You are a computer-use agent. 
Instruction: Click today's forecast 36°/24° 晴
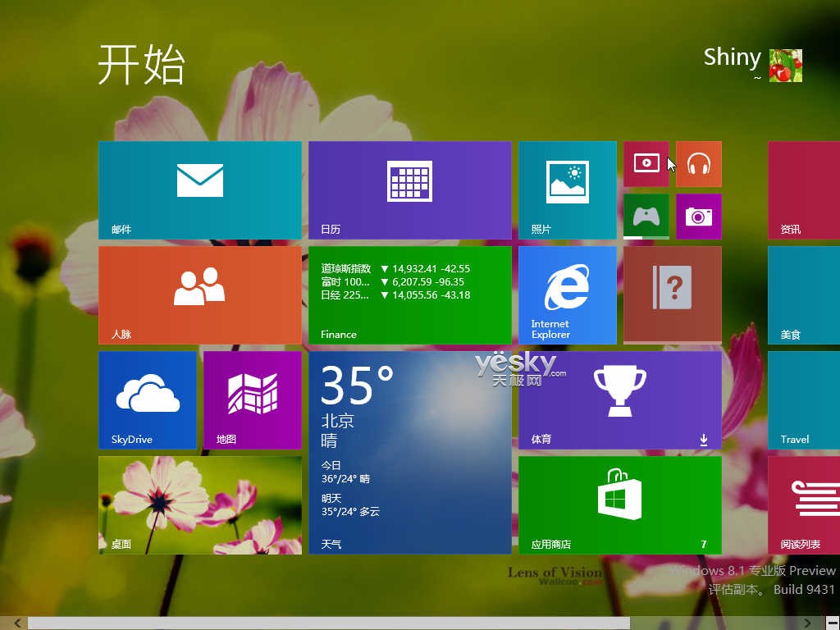[345, 479]
